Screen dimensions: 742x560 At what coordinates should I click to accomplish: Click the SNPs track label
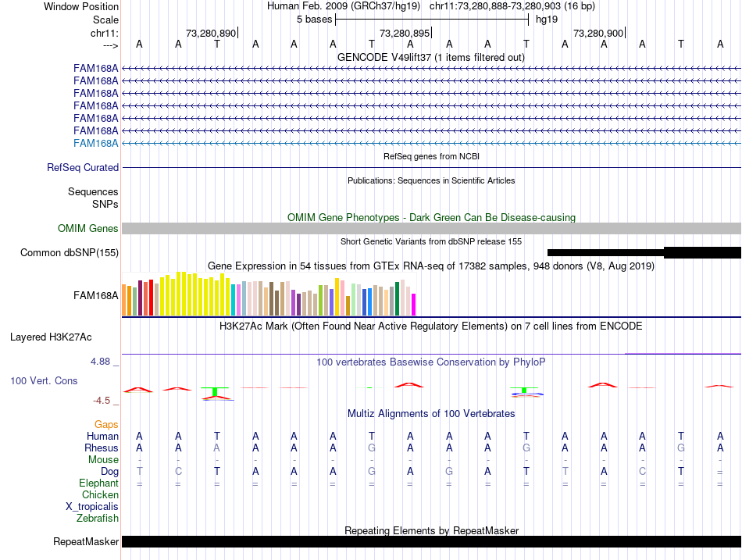coord(105,204)
